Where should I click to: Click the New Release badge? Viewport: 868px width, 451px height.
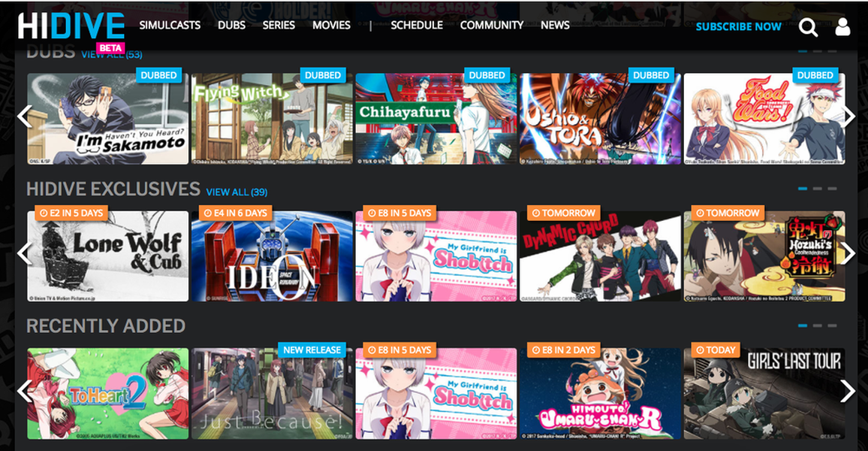pyautogui.click(x=312, y=350)
